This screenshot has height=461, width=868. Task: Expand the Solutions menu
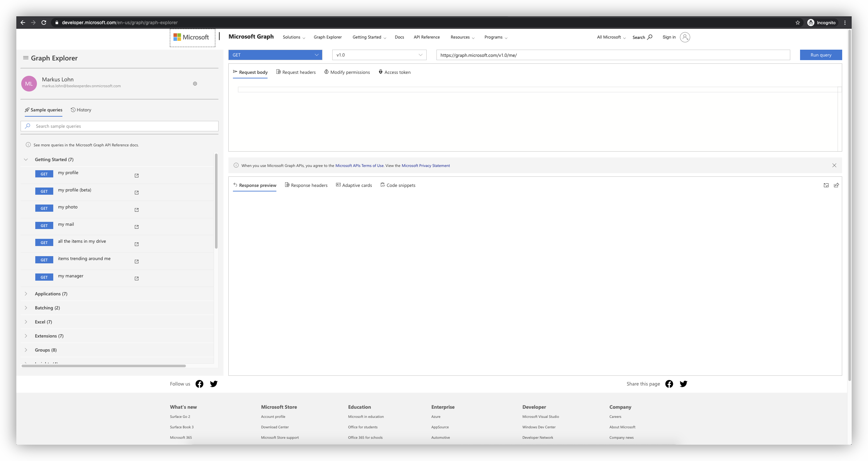coord(294,37)
